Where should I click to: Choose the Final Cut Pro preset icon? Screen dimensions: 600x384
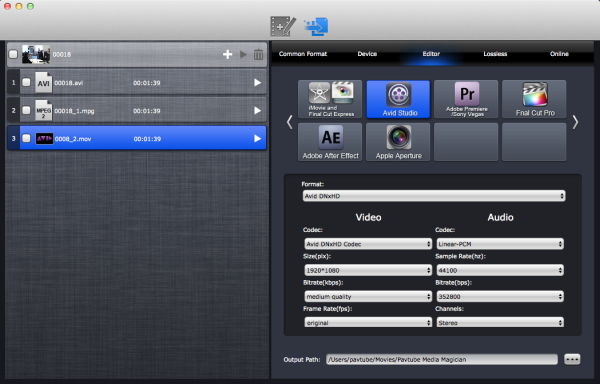pyautogui.click(x=534, y=99)
